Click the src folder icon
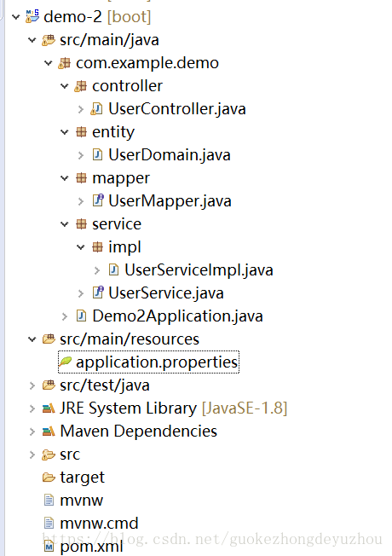Screen dimensions: 392x556 [49, 455]
